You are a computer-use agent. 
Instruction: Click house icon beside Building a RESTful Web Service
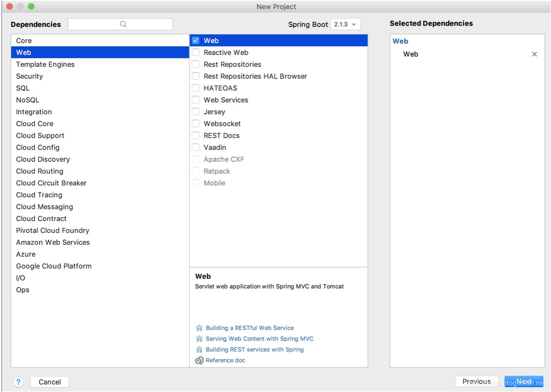click(x=199, y=328)
